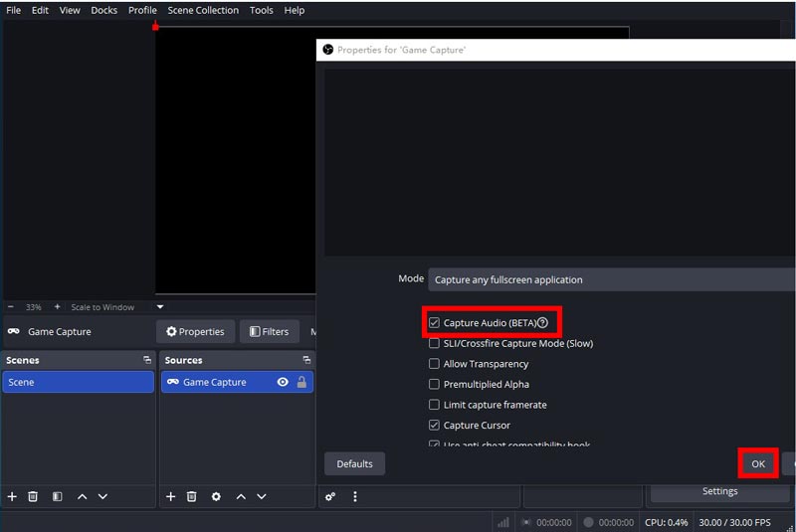Move scene down with arrow icon
The width and height of the screenshot is (796, 532).
pyautogui.click(x=102, y=497)
